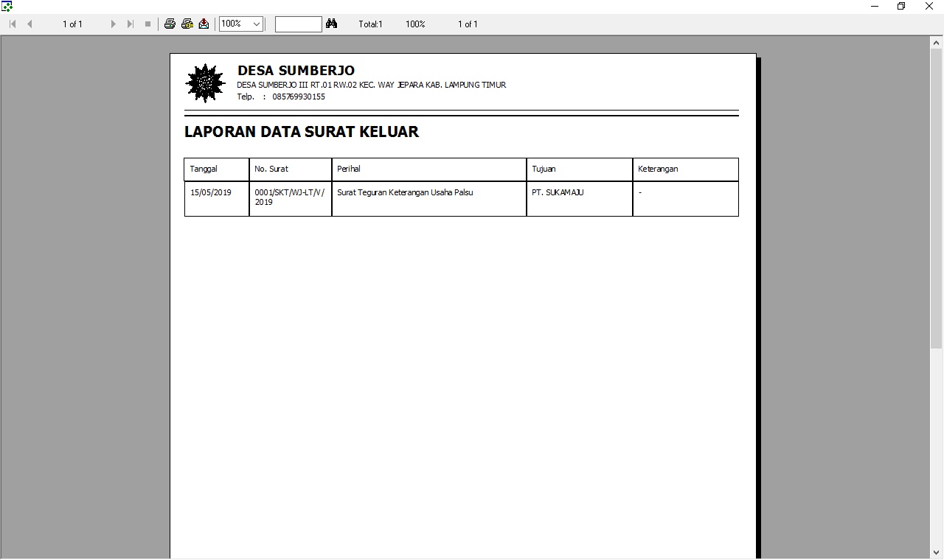Click the vertical scrollbar up arrow

[x=937, y=43]
